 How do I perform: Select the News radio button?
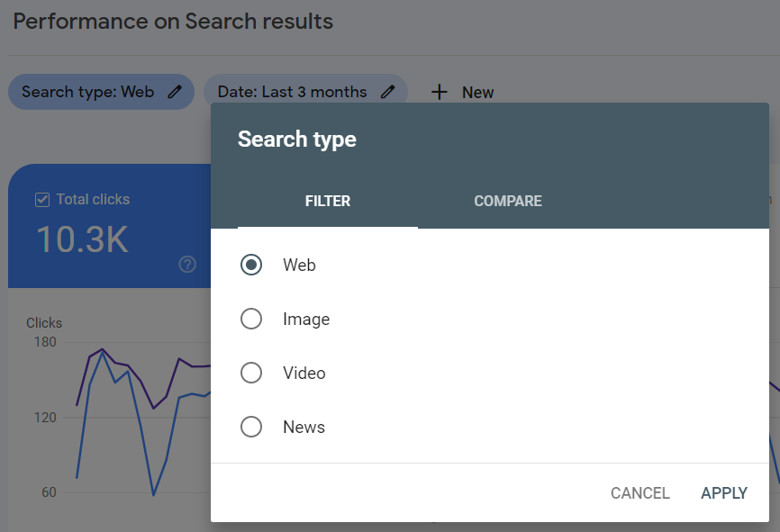251,427
